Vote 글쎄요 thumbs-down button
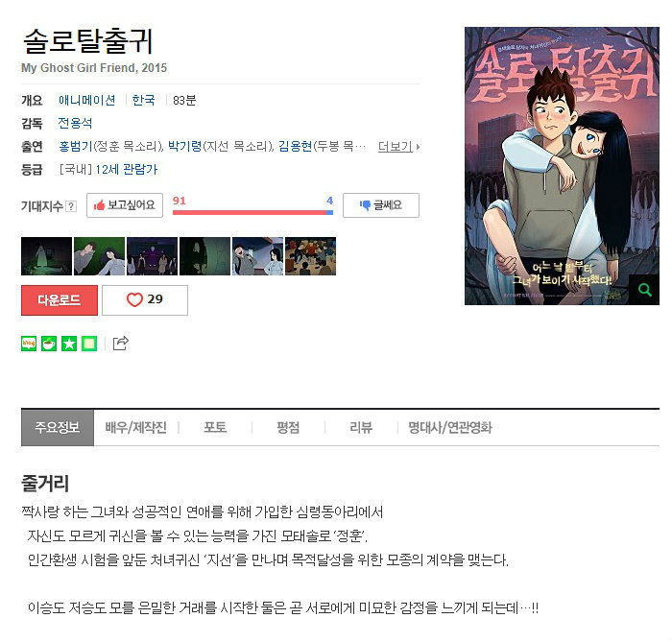Image resolution: width=672 pixels, height=642 pixels. 381,205
